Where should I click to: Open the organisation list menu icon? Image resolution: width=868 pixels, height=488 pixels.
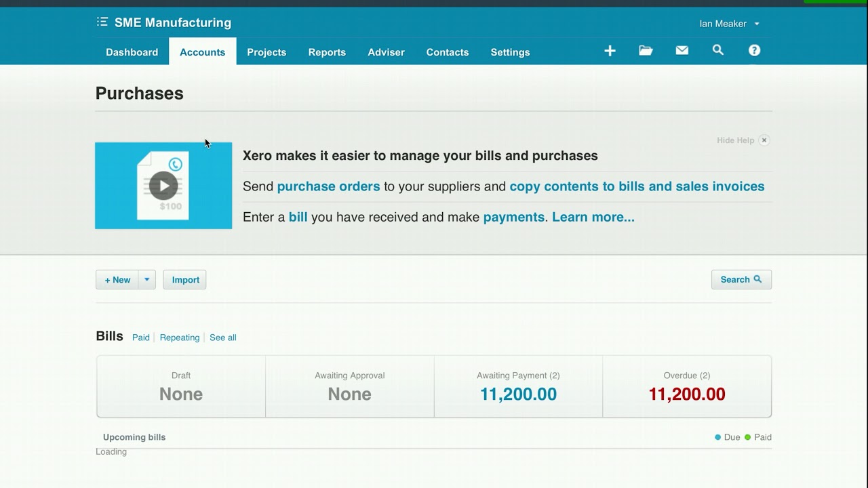pyautogui.click(x=102, y=22)
